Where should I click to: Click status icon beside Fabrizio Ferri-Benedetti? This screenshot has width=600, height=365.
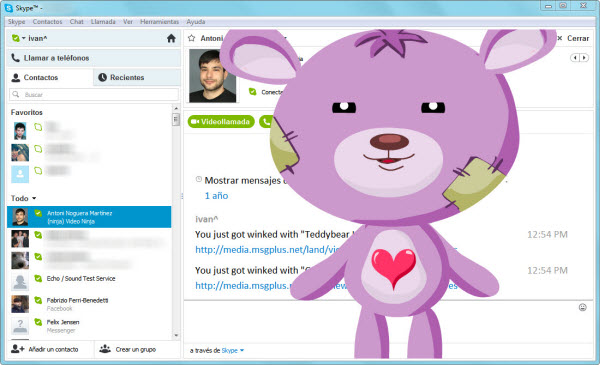(38, 300)
